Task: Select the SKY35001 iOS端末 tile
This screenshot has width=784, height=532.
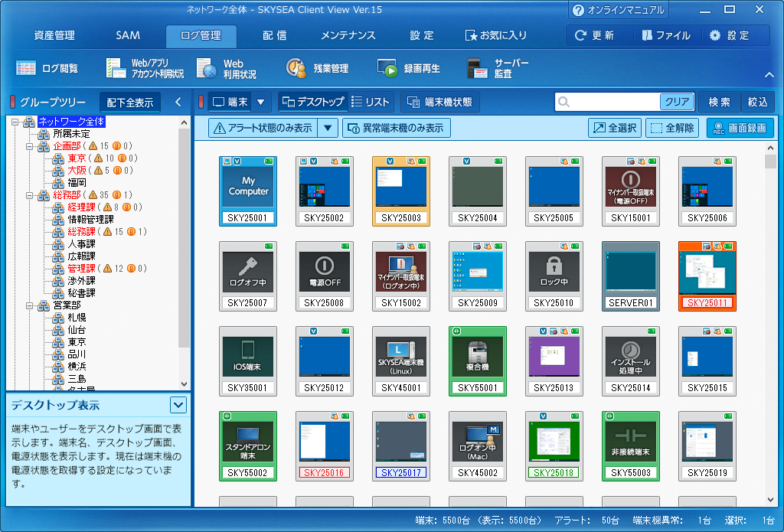Action: pos(248,361)
